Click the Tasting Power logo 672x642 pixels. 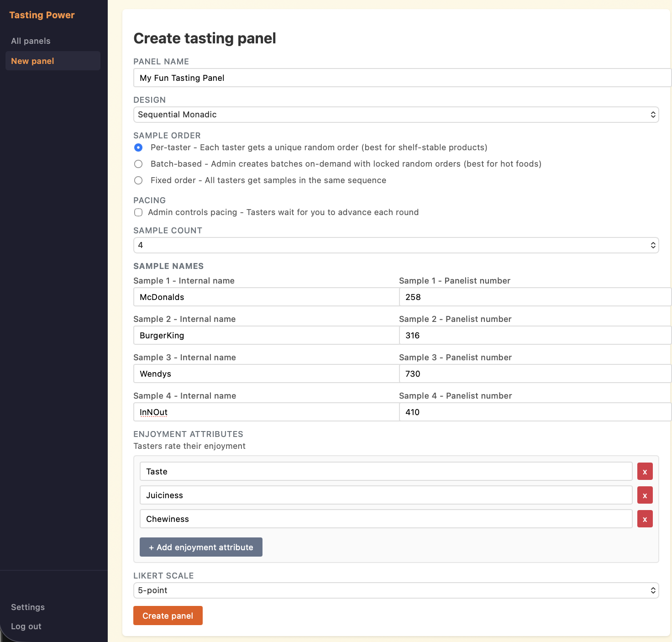point(42,15)
